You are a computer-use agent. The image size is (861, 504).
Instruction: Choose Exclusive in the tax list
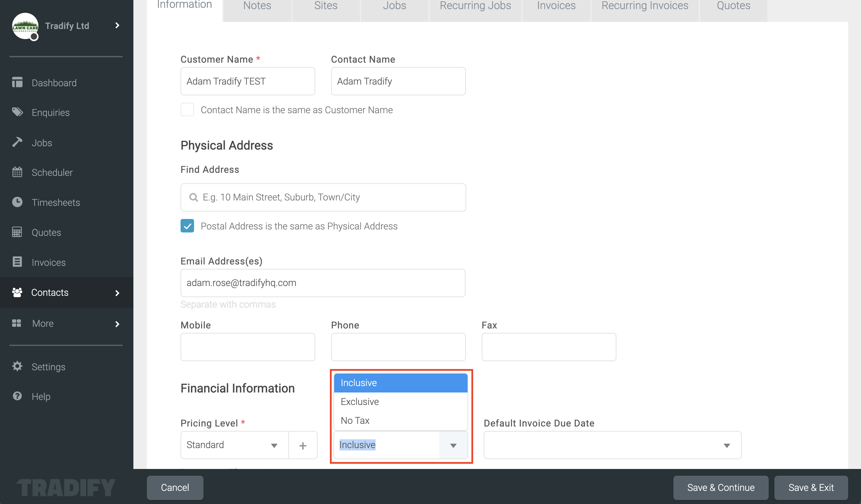coord(401,402)
